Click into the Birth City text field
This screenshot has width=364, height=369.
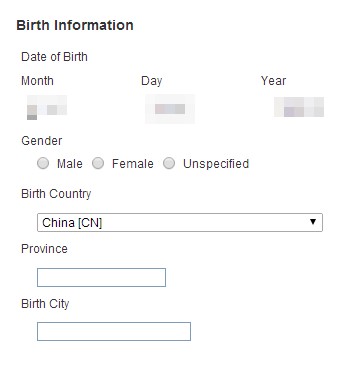[114, 331]
